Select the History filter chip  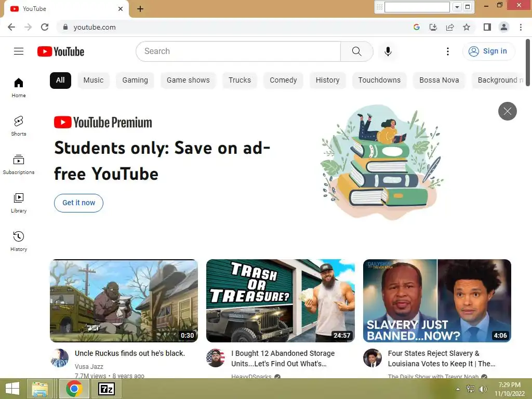click(x=327, y=81)
